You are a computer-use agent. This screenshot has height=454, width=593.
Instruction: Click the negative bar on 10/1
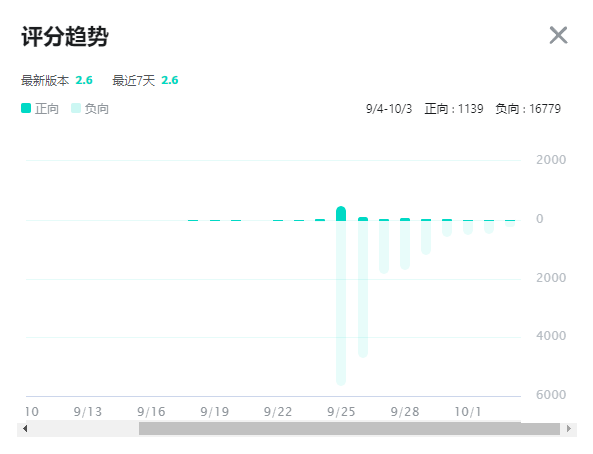(468, 227)
